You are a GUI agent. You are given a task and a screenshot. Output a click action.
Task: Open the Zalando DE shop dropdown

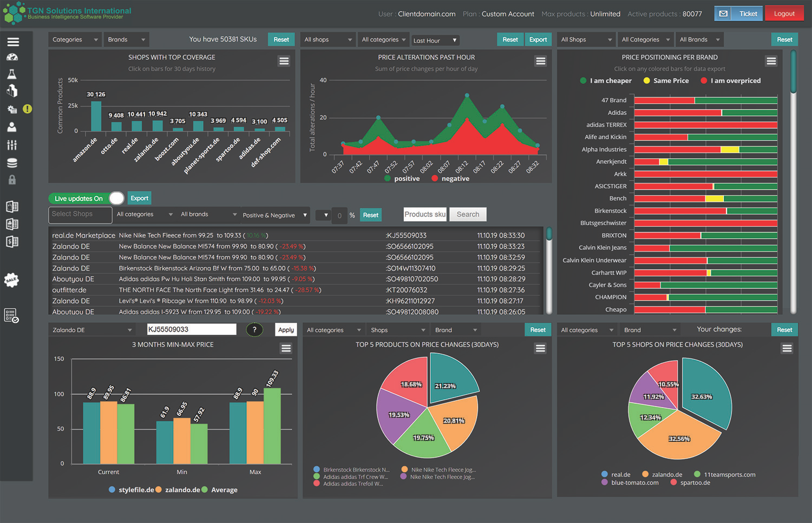[91, 329]
